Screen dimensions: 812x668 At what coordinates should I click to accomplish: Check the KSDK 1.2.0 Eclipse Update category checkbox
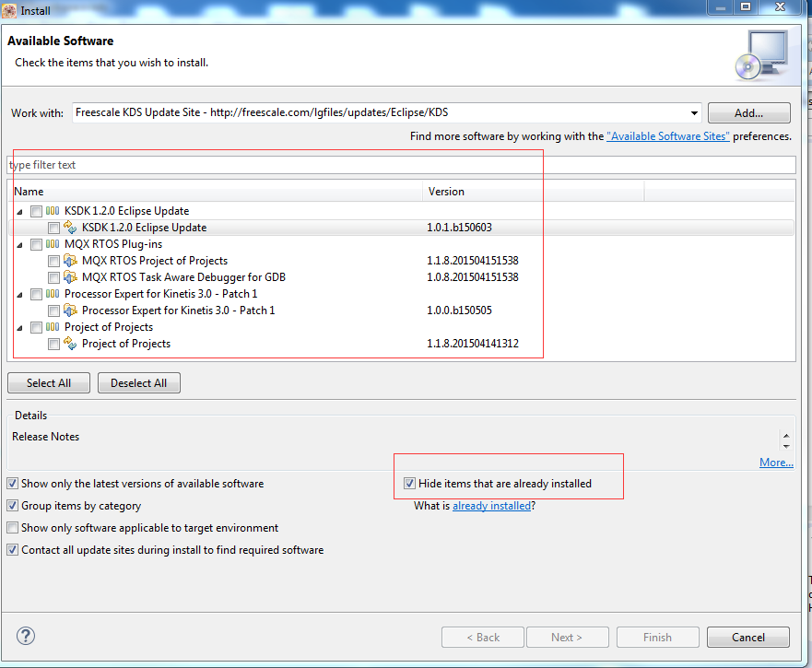(36, 211)
